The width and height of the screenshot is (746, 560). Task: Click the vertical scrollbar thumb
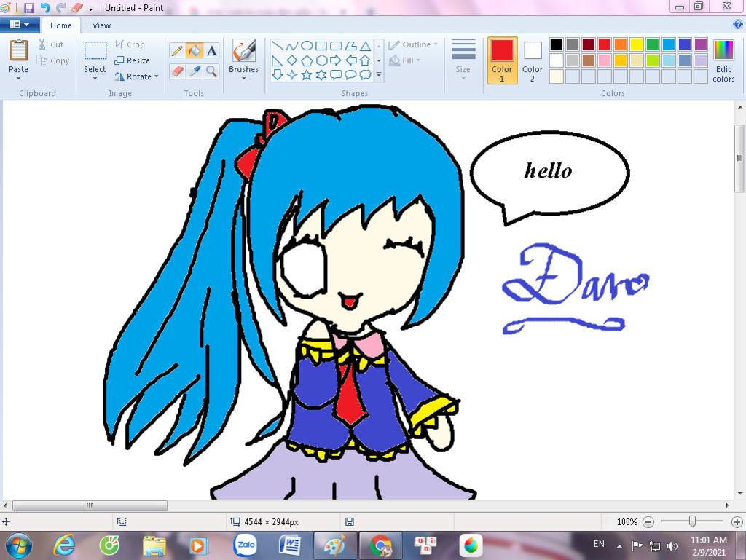tap(739, 158)
